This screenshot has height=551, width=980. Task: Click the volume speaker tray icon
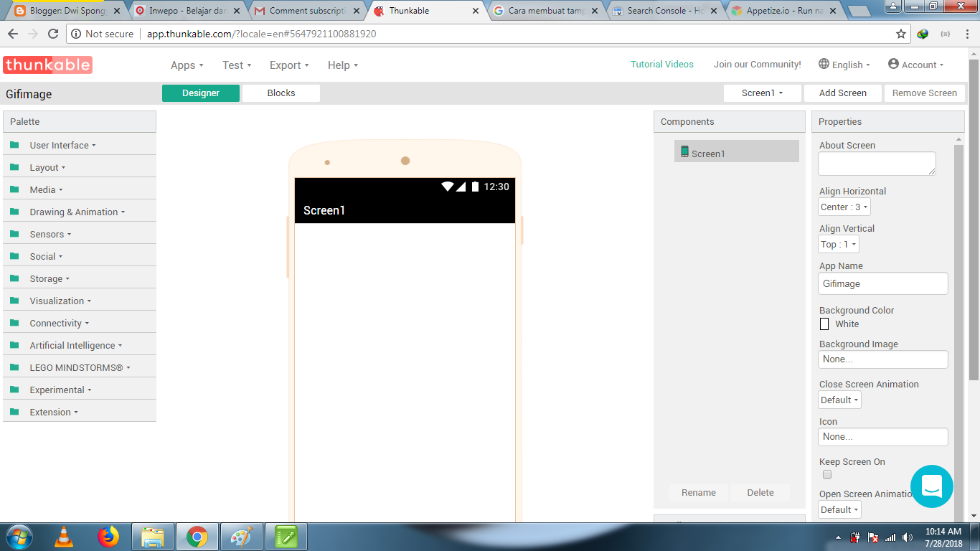[908, 537]
